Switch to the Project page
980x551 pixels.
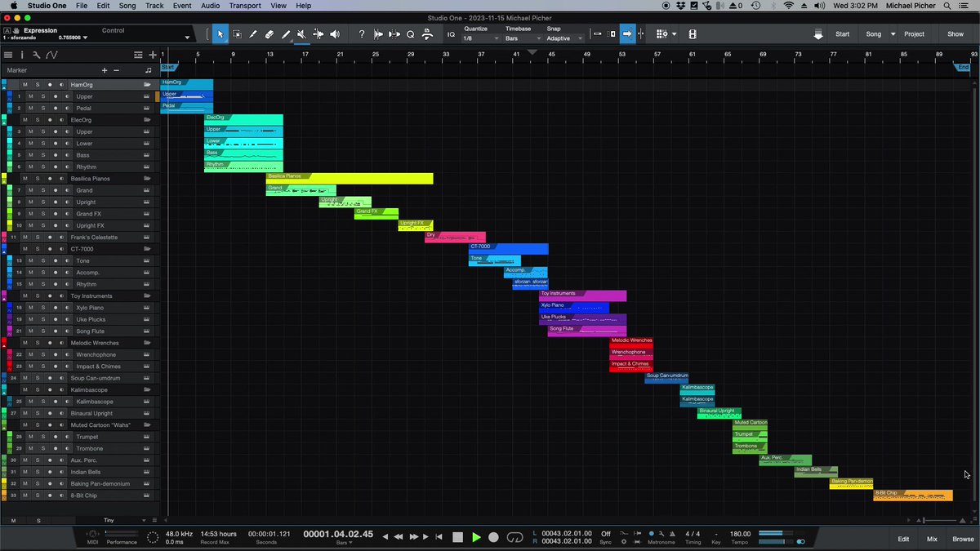pos(914,34)
